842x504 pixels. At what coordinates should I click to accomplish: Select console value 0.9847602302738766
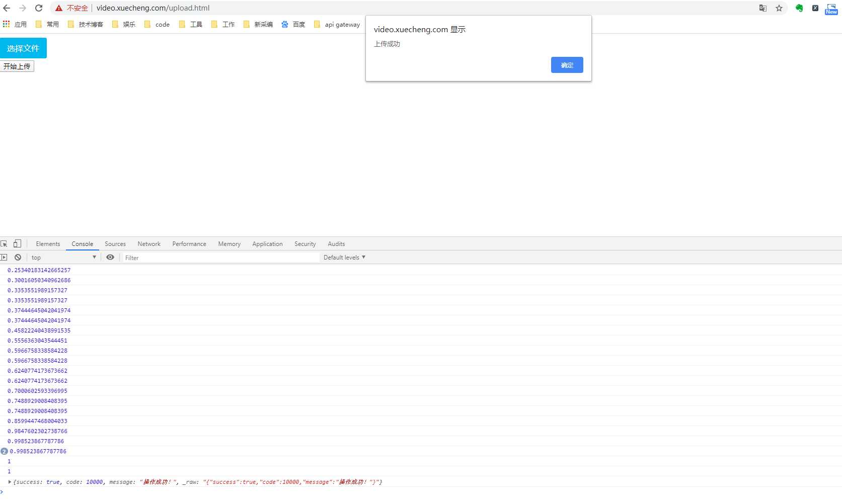coord(37,431)
